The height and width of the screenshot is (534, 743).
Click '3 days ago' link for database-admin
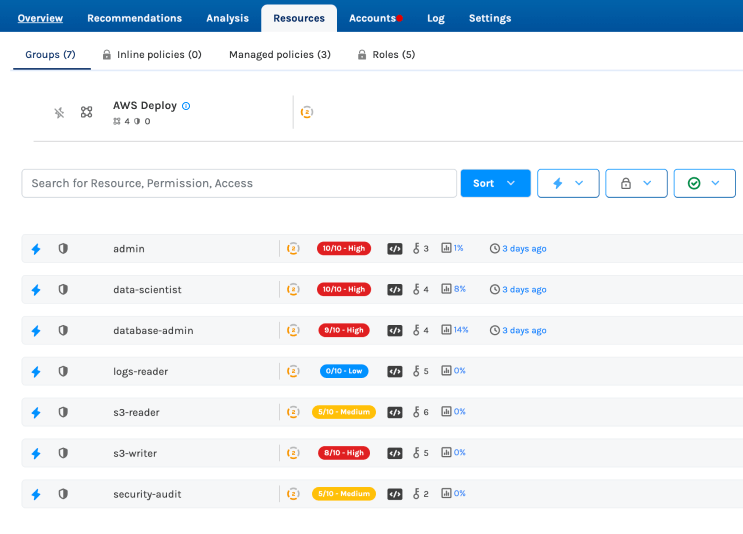(524, 330)
